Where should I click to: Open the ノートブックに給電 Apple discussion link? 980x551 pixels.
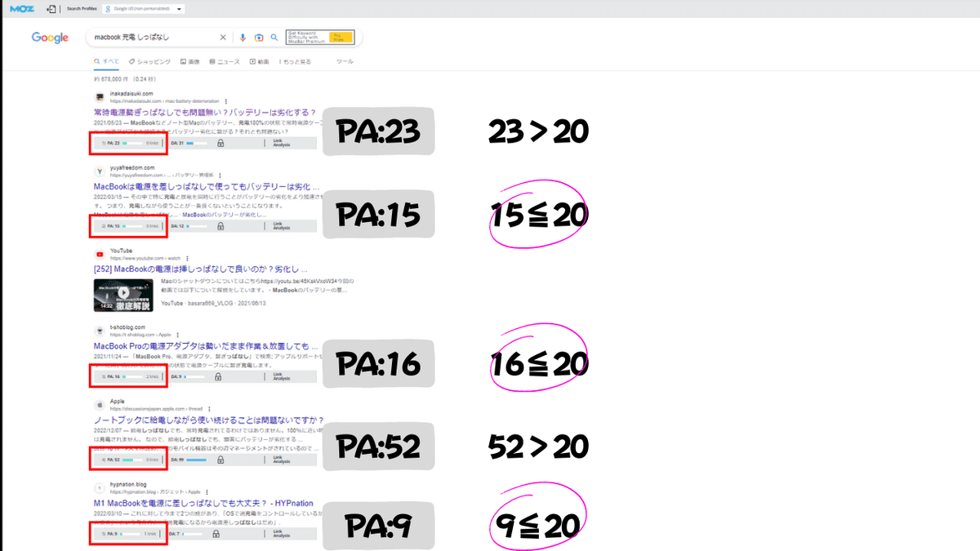click(x=209, y=420)
